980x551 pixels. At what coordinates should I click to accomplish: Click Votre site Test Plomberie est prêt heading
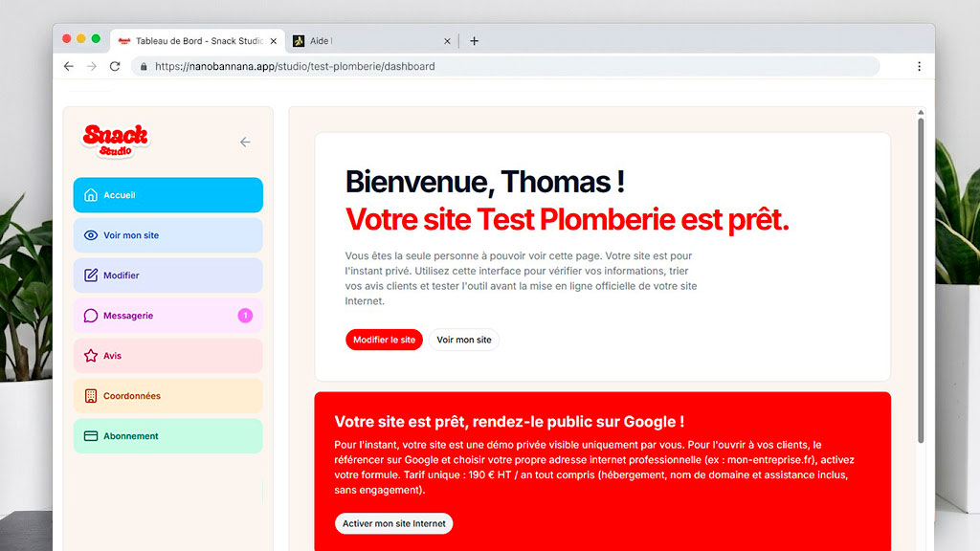point(567,220)
